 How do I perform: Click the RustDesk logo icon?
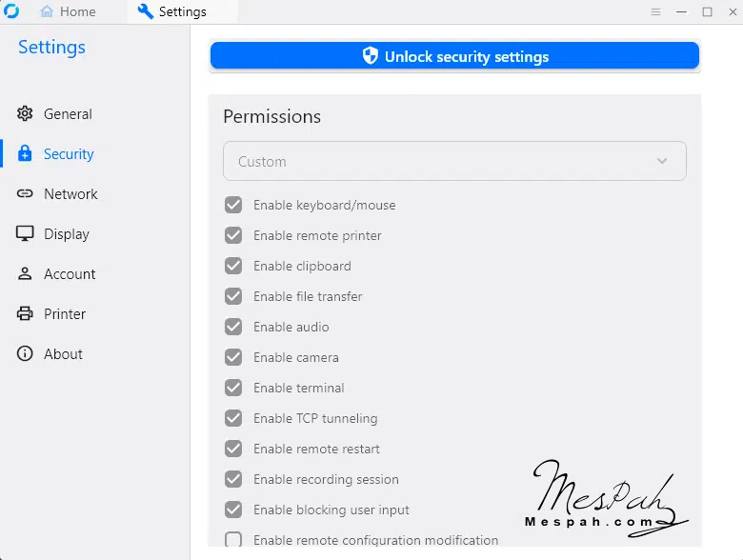[x=11, y=11]
